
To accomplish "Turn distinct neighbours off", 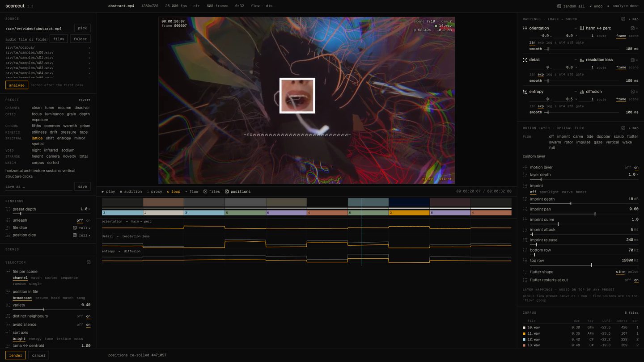I will [x=80, y=316].
